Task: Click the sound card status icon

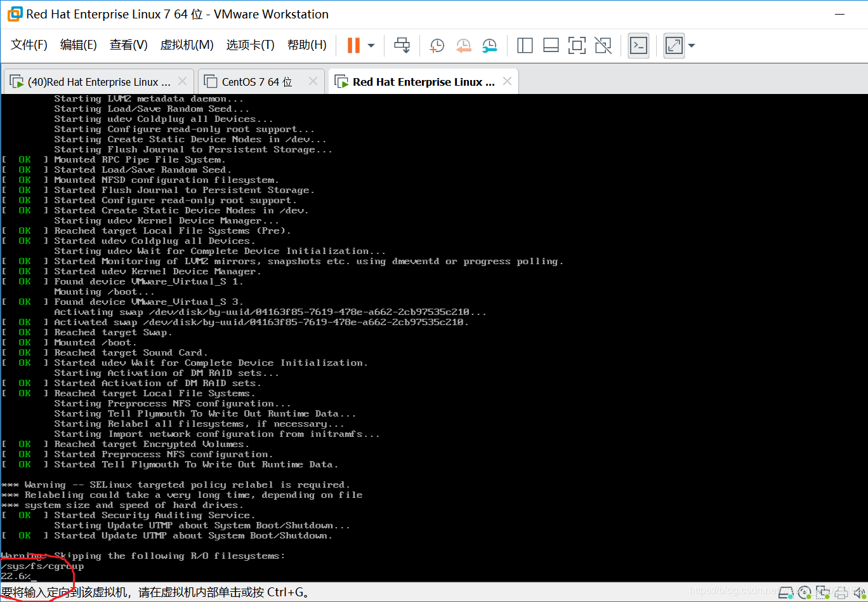Action: [860, 592]
